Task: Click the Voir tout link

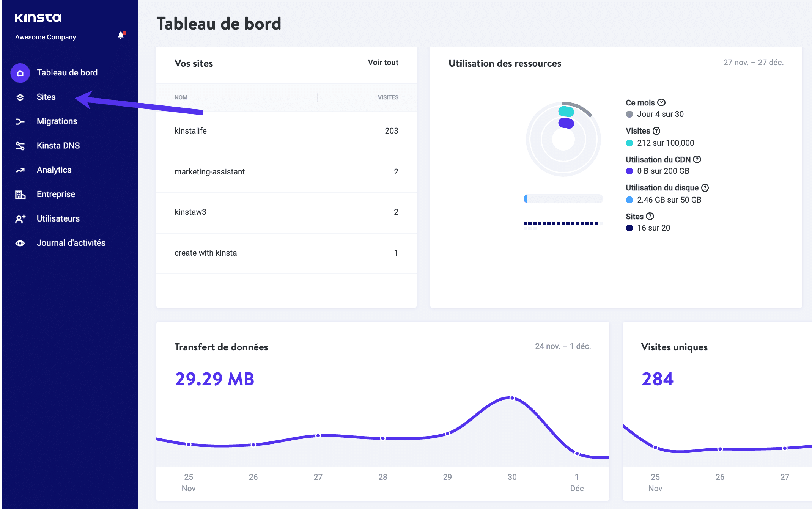Action: click(x=382, y=63)
